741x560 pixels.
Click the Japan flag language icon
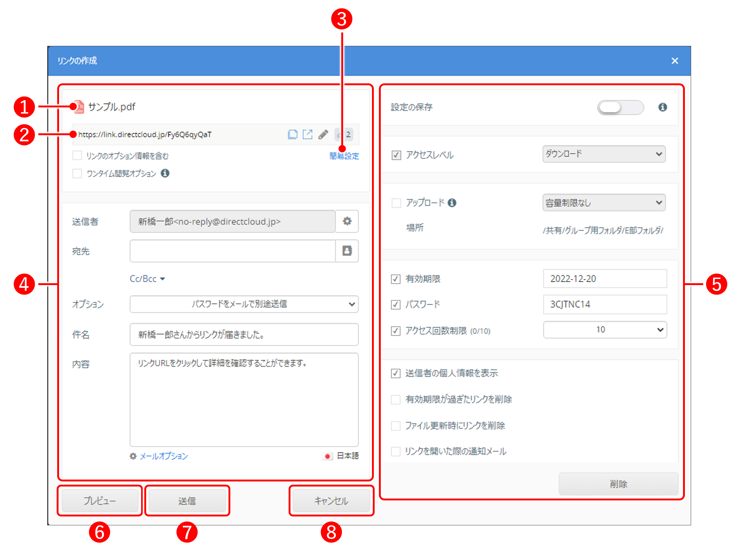pyautogui.click(x=327, y=456)
